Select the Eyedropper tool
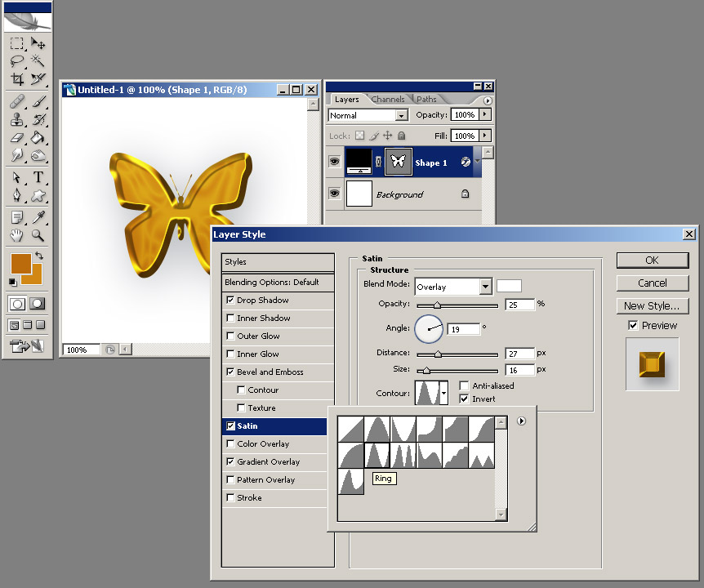Viewport: 704px width, 588px height. pos(38,218)
